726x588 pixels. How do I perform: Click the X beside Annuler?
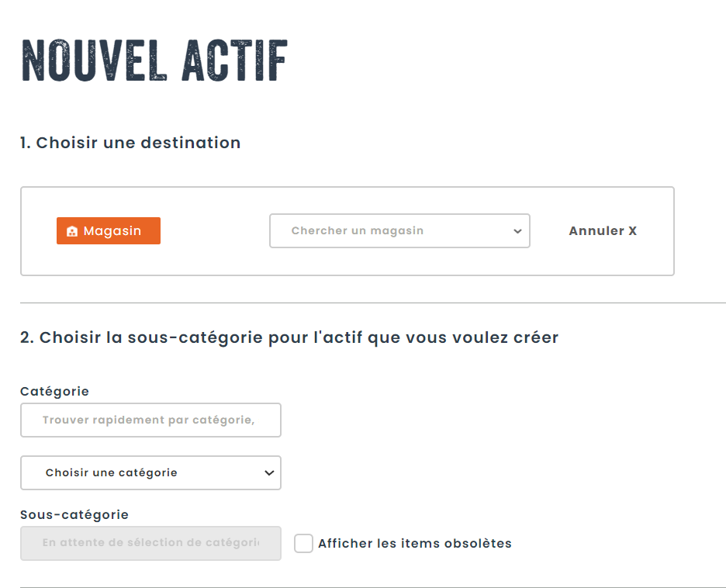pos(632,231)
